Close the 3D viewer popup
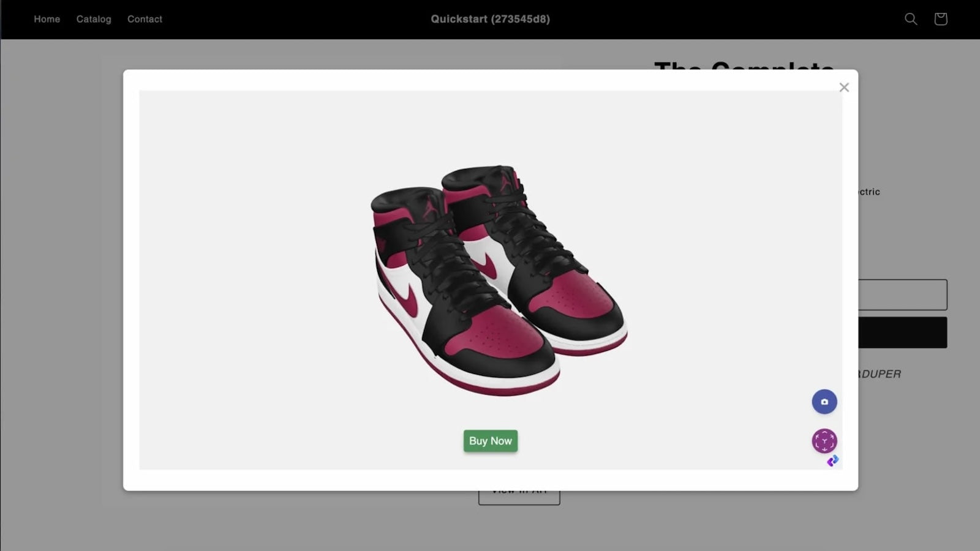The image size is (980, 551). pyautogui.click(x=844, y=88)
